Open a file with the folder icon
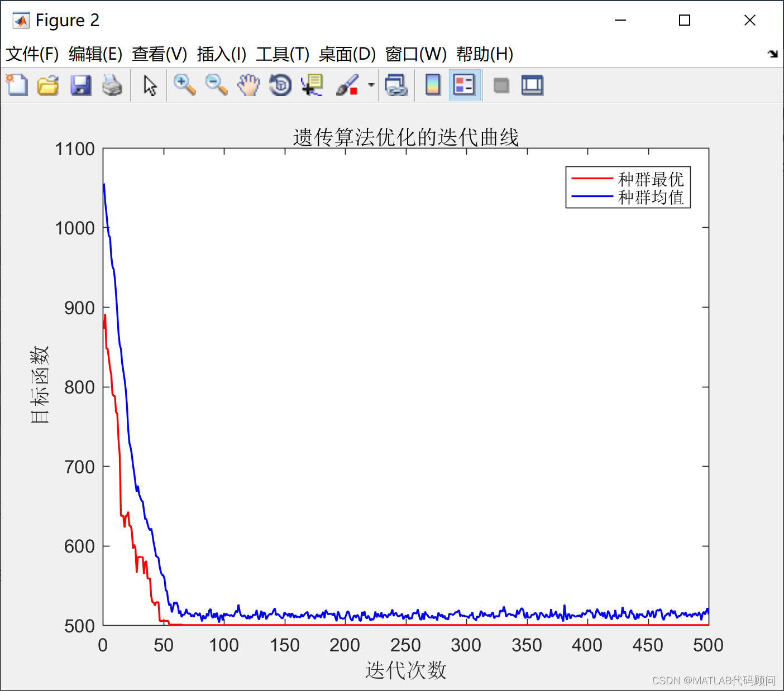 click(x=49, y=85)
